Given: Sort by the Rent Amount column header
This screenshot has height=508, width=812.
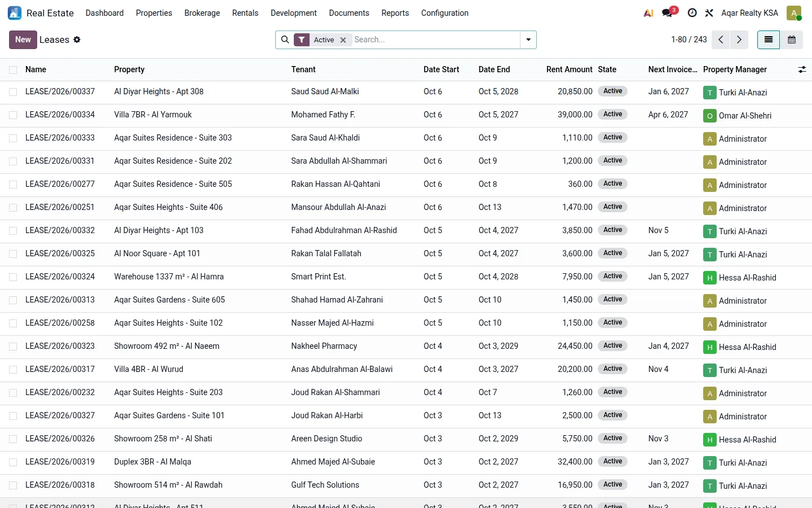Looking at the screenshot, I should (570, 69).
